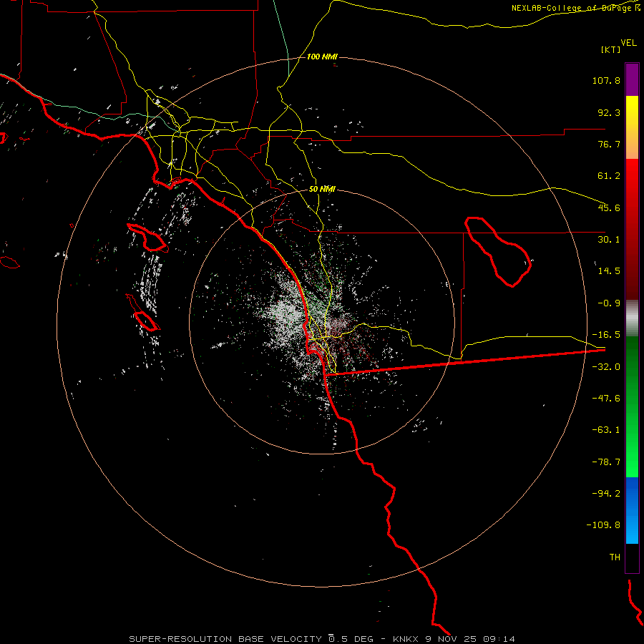Click the -16.5 value on velocity scale

coord(606,335)
